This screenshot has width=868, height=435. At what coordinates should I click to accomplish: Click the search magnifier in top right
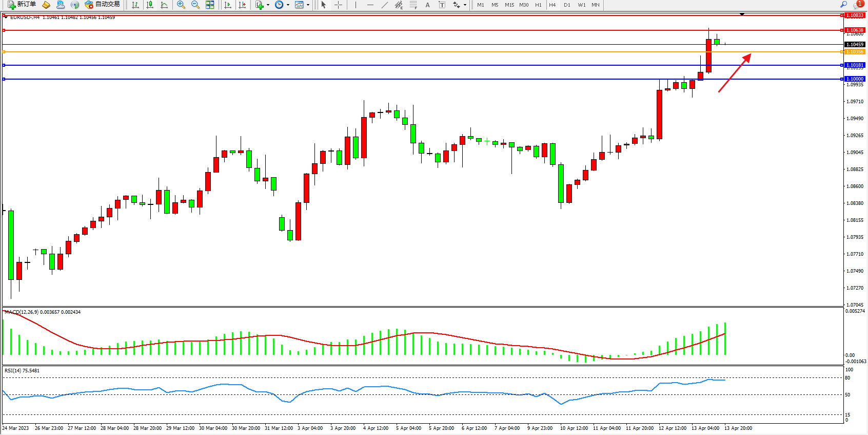(x=843, y=5)
